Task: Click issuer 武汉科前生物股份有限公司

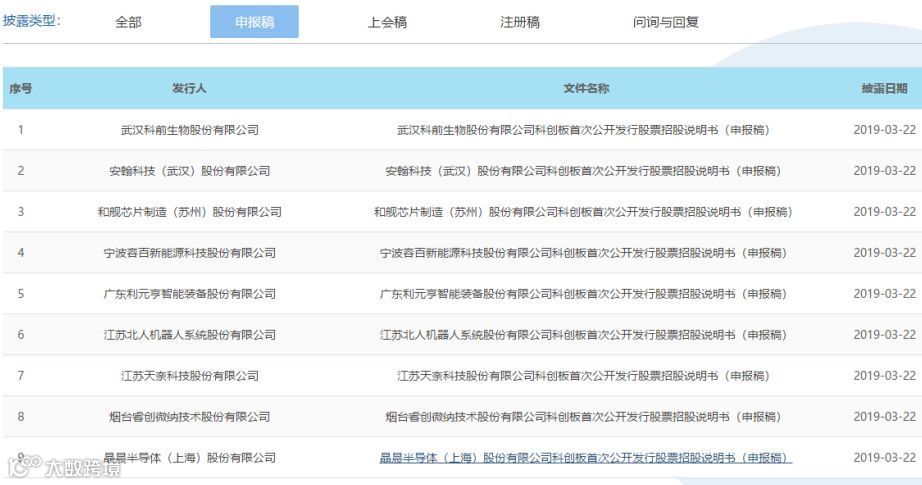Action: 189,130
